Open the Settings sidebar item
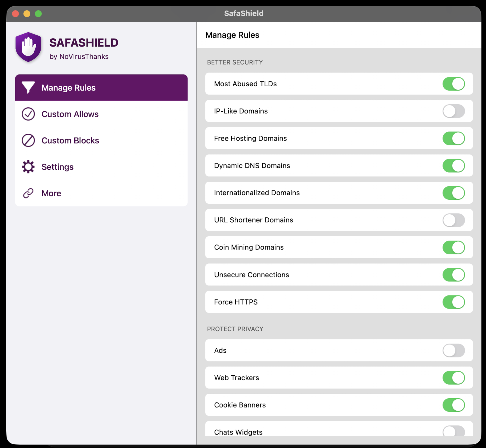Image resolution: width=486 pixels, height=448 pixels. coord(101,167)
